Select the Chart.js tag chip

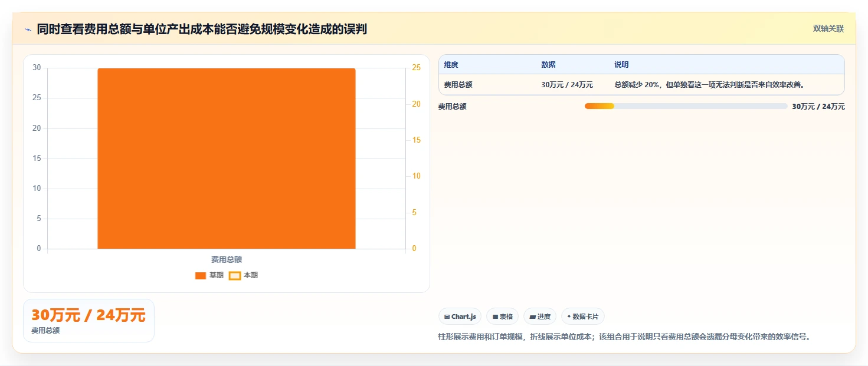(x=460, y=316)
